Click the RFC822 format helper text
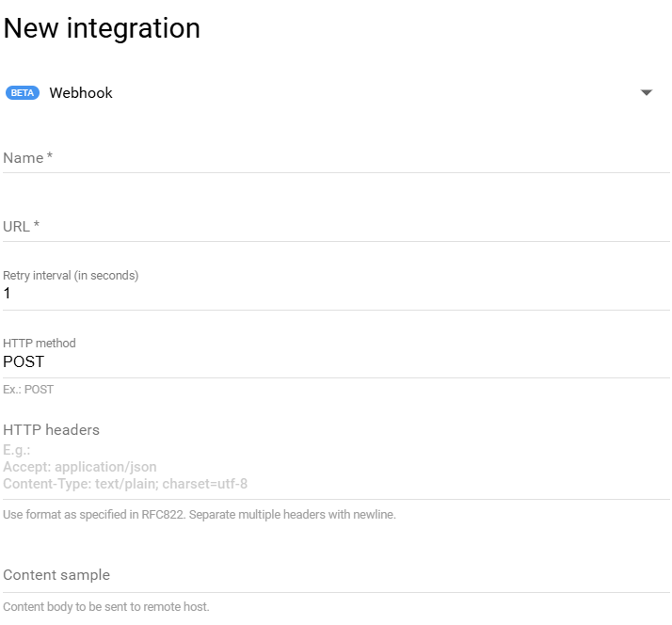The height and width of the screenshot is (625, 672). coord(200,515)
